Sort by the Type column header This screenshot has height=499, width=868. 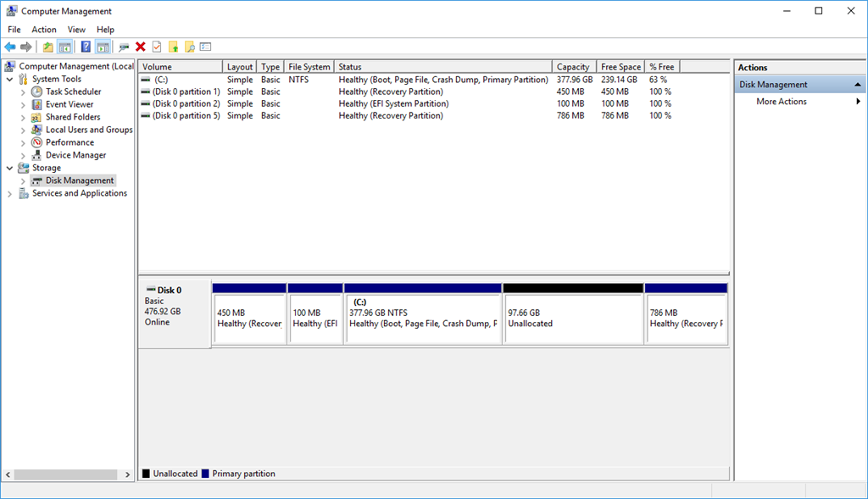[x=270, y=66]
